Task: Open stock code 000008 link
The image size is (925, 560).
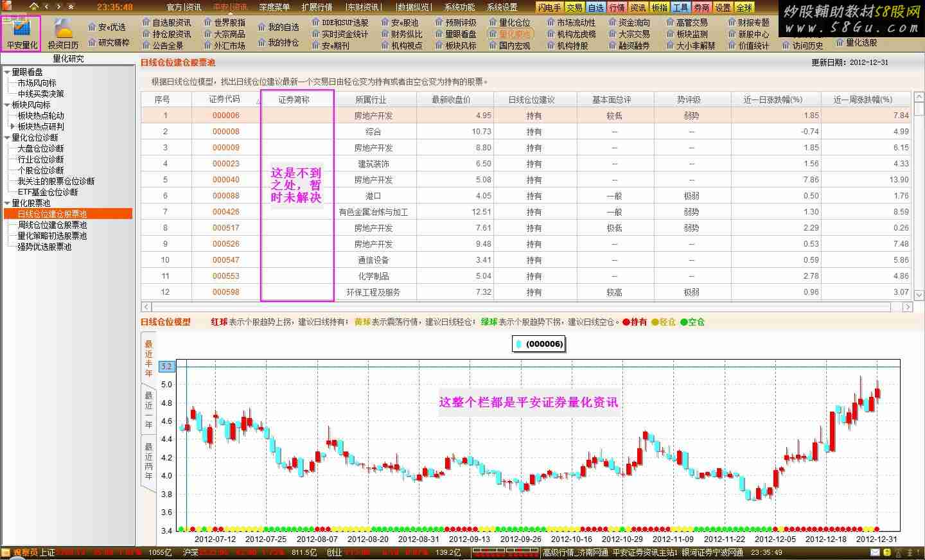Action: point(226,132)
